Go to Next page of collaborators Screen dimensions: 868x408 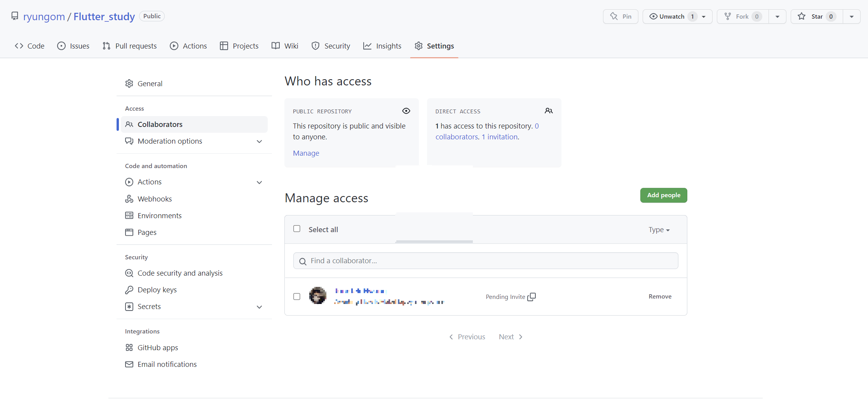point(511,337)
